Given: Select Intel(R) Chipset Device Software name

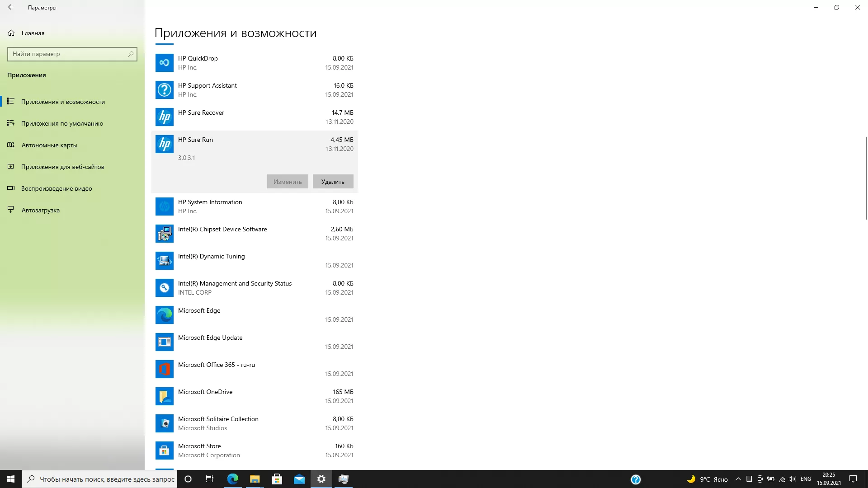Looking at the screenshot, I should 222,229.
